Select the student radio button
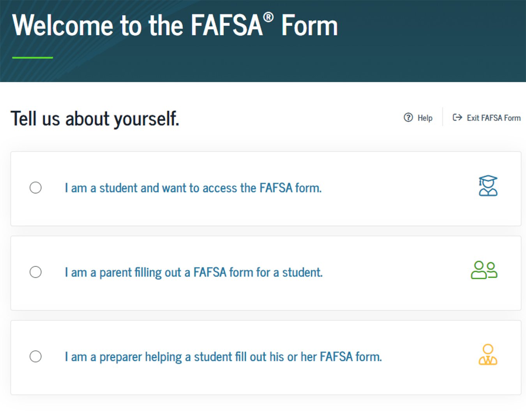The height and width of the screenshot is (420, 526). pos(35,188)
